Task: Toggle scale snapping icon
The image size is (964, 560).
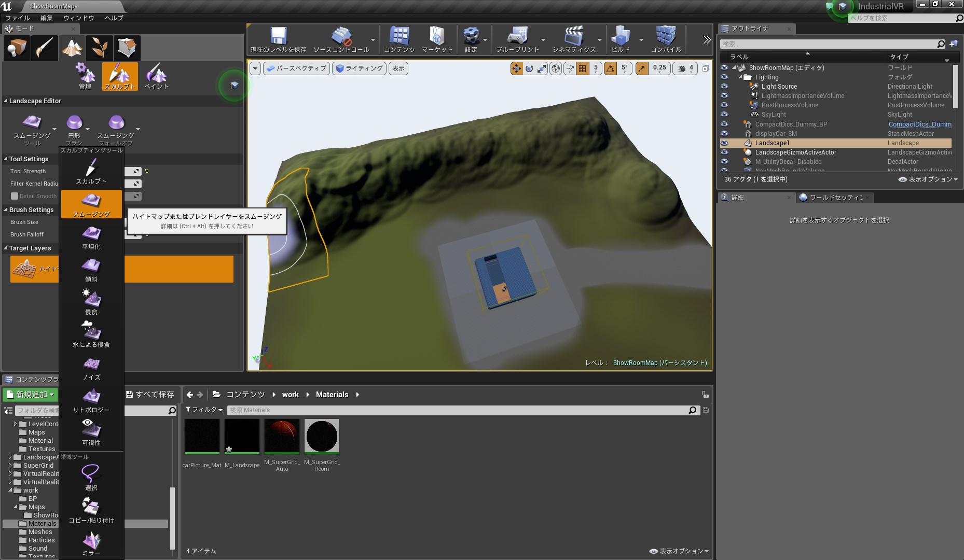Action: [642, 68]
